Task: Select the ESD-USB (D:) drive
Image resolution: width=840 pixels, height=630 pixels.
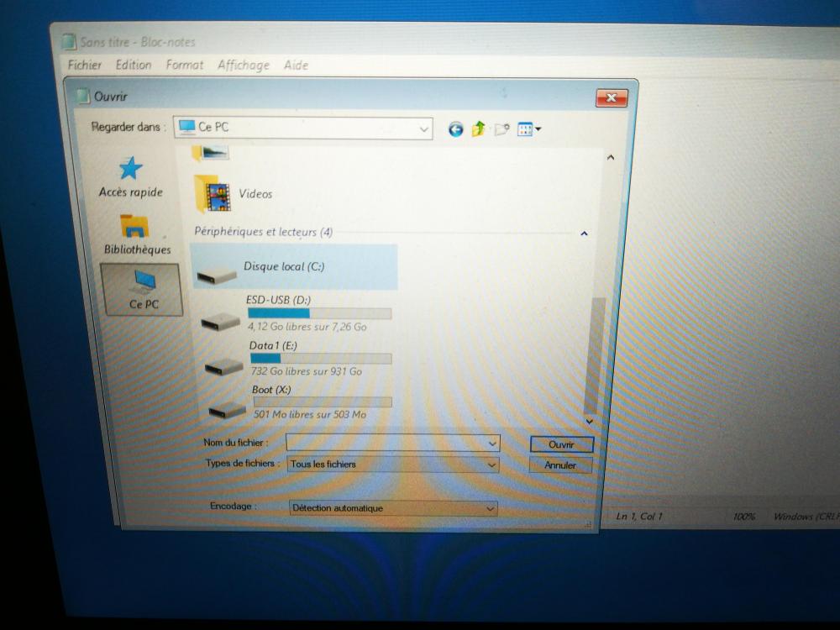Action: 297,313
